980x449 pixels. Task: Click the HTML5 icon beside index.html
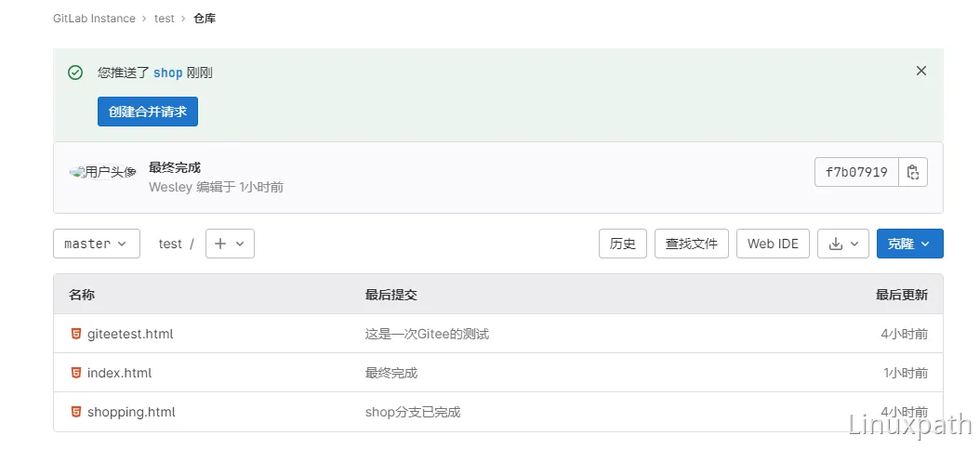click(x=76, y=373)
